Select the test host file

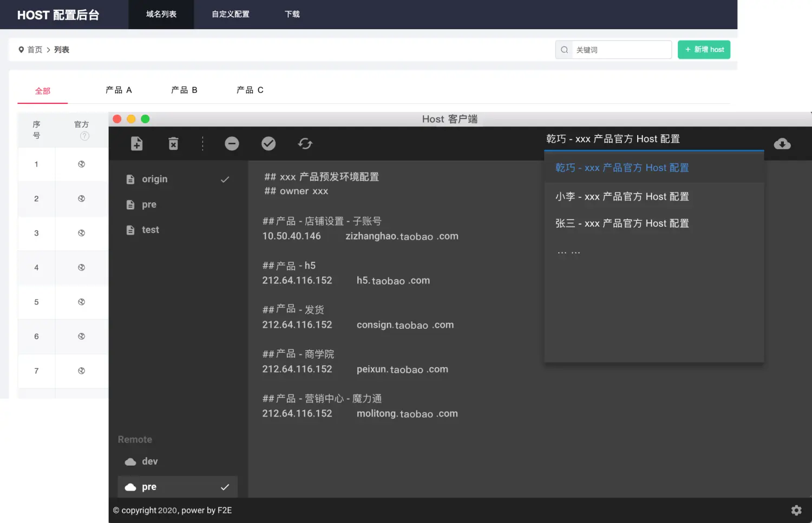click(x=178, y=230)
